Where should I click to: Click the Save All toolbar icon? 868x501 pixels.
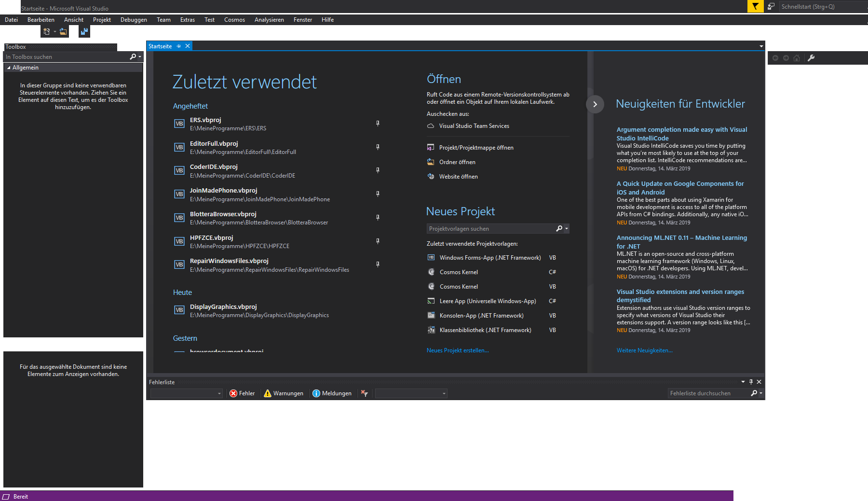point(84,31)
